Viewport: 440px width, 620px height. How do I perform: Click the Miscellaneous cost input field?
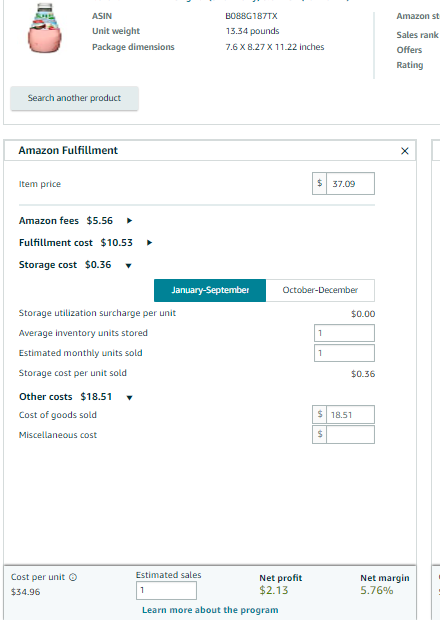[350, 435]
